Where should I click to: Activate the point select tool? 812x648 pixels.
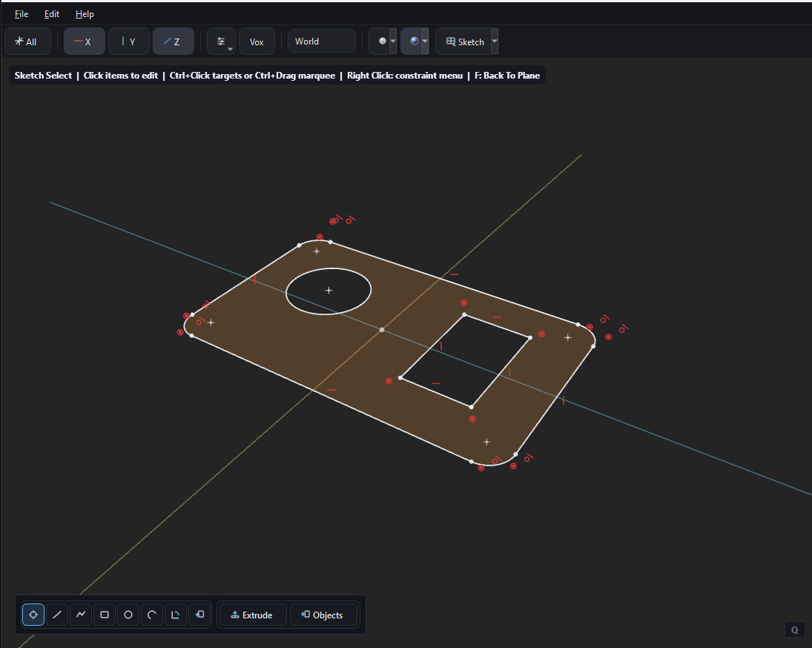click(33, 615)
